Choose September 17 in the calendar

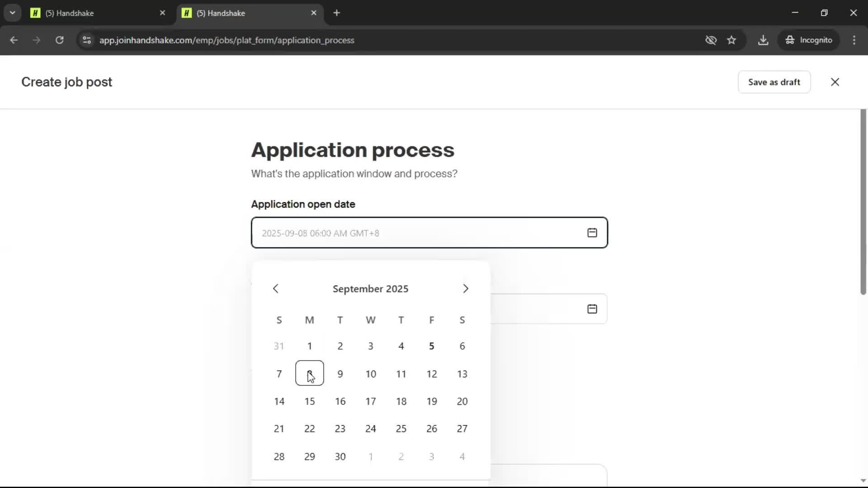pos(371,401)
